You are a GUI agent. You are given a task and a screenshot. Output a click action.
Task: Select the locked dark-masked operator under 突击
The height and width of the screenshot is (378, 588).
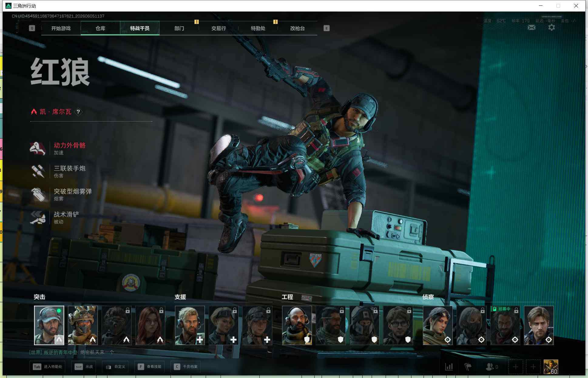tap(117, 325)
